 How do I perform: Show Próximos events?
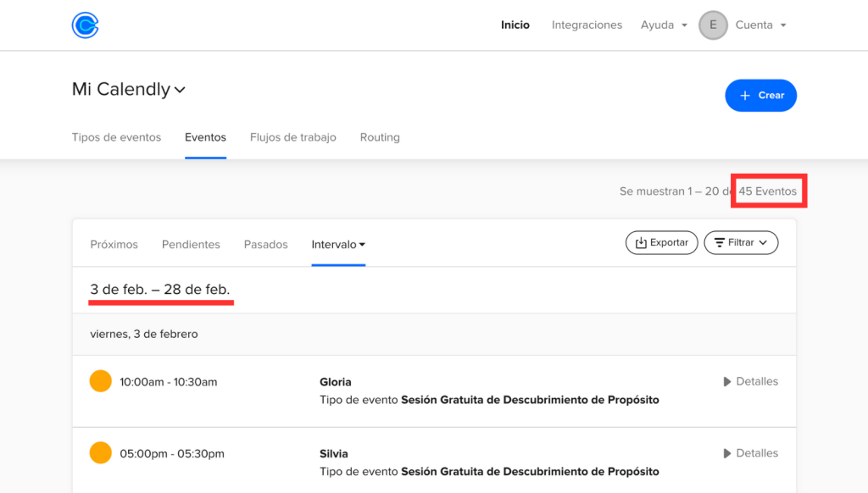114,245
